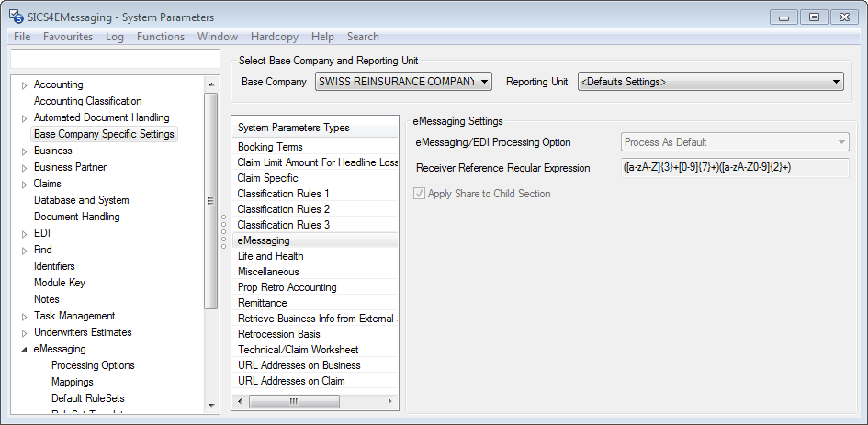Select URL Addresses on Business
Screen dimensions: 868x425
[314, 365]
